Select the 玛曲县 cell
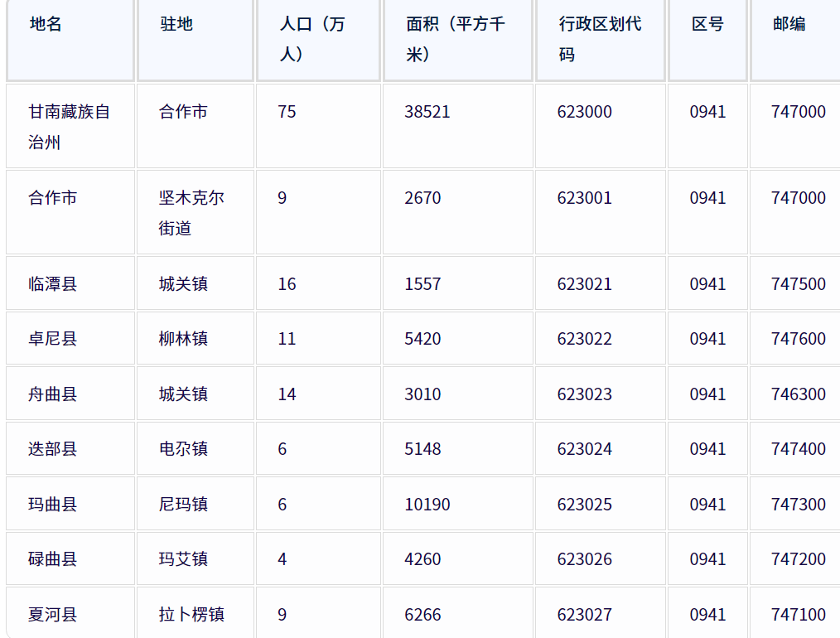 click(x=70, y=504)
